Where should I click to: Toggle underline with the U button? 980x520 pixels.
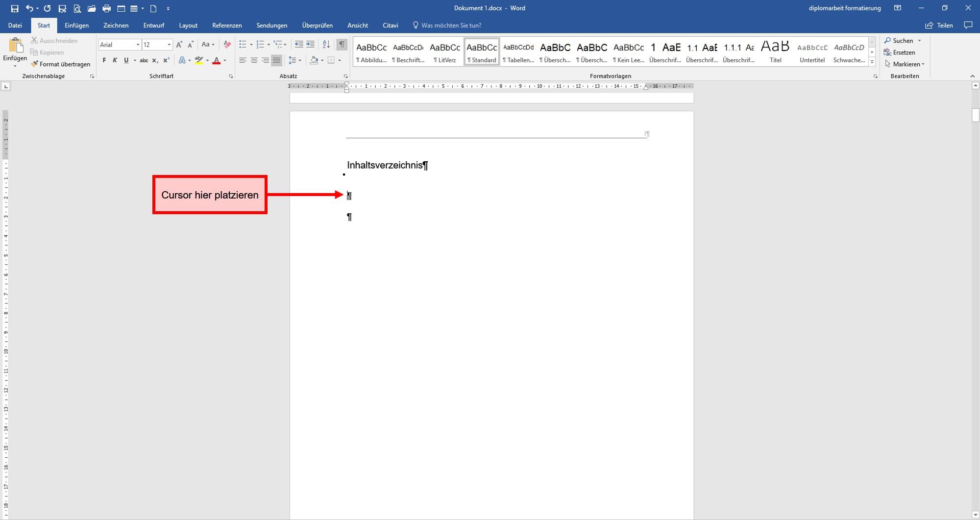126,60
